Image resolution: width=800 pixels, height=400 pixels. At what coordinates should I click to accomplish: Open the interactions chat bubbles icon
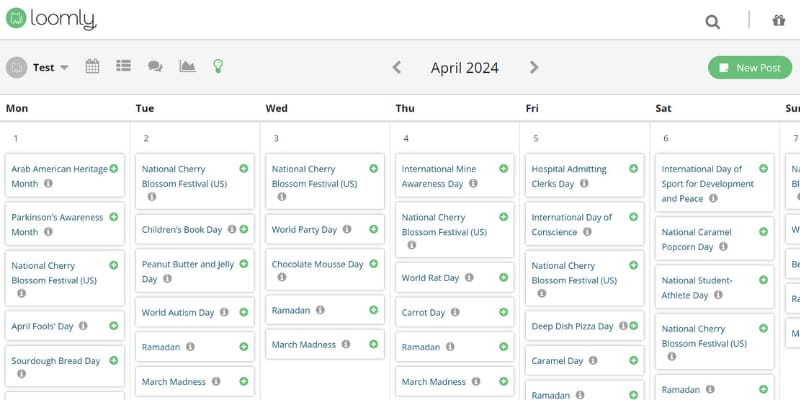coord(155,67)
